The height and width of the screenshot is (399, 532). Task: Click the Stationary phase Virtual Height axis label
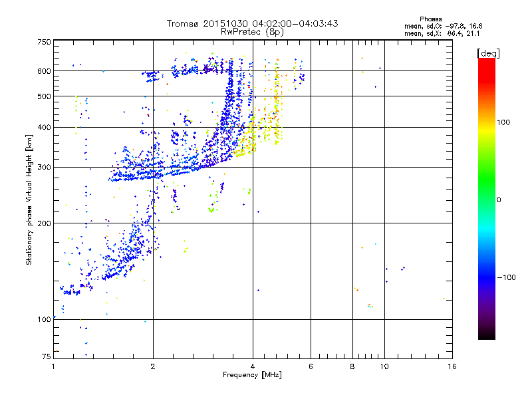[29, 199]
